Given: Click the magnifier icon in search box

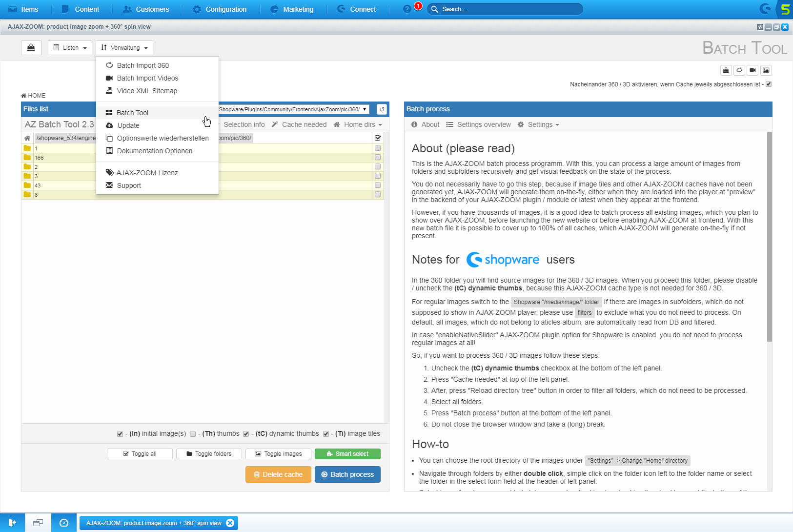Looking at the screenshot, I should pyautogui.click(x=434, y=9).
